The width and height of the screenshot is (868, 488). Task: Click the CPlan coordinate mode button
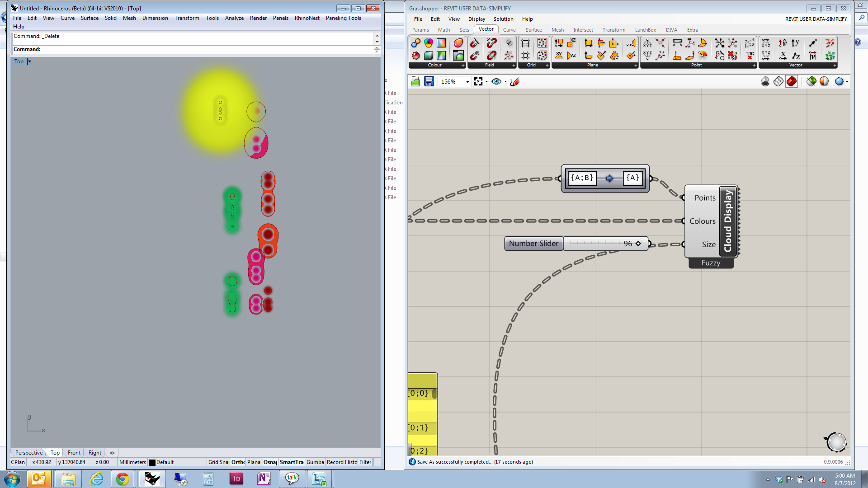tap(18, 462)
